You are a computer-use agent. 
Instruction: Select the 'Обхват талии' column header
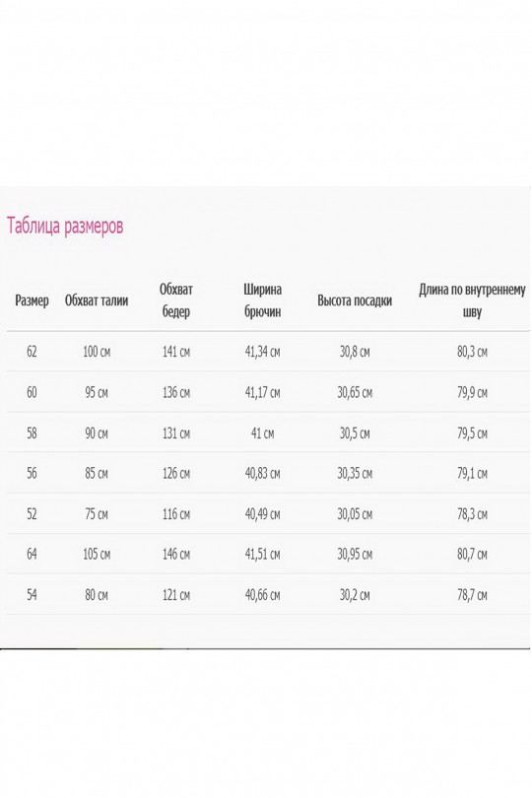tap(97, 300)
